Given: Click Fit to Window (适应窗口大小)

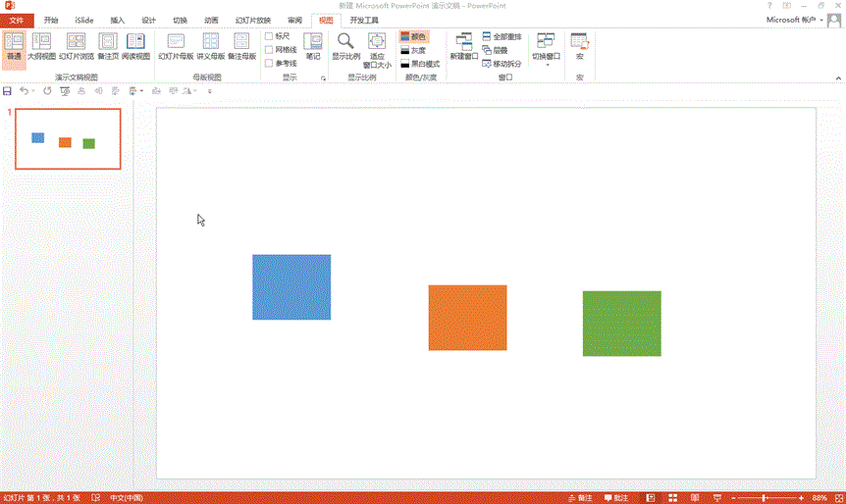Looking at the screenshot, I should [377, 47].
